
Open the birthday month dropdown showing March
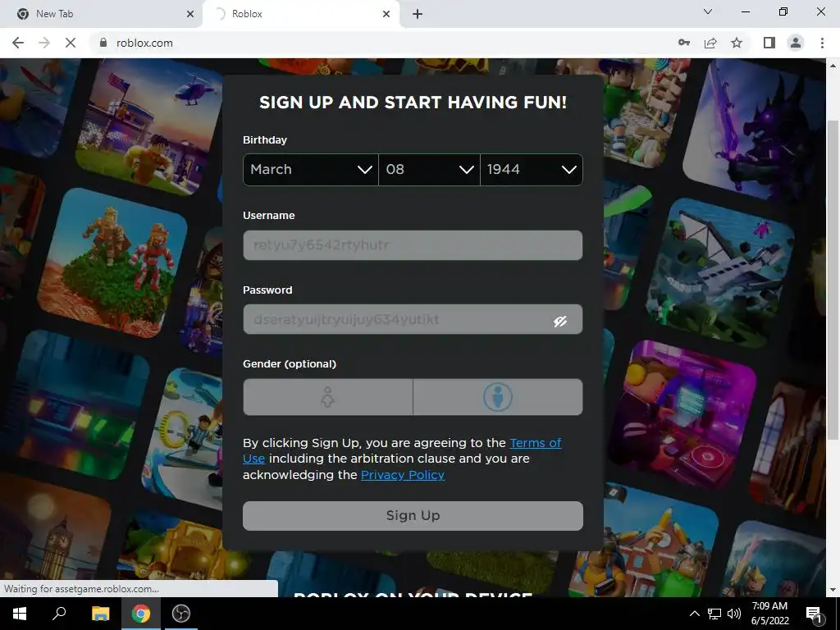point(311,169)
